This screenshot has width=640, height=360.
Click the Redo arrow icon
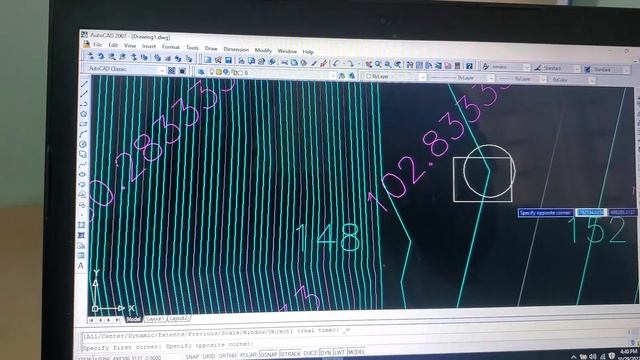click(350, 64)
